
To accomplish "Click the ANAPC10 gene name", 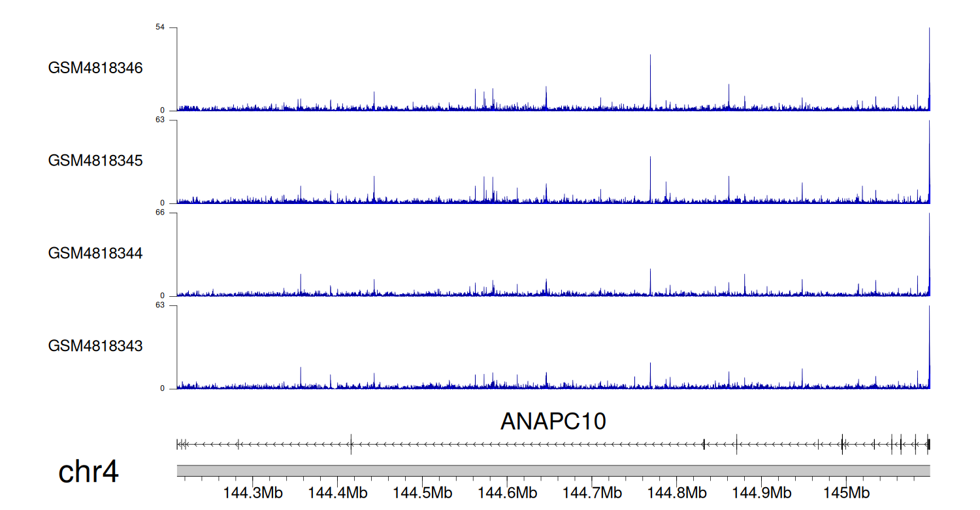I will 553,422.
